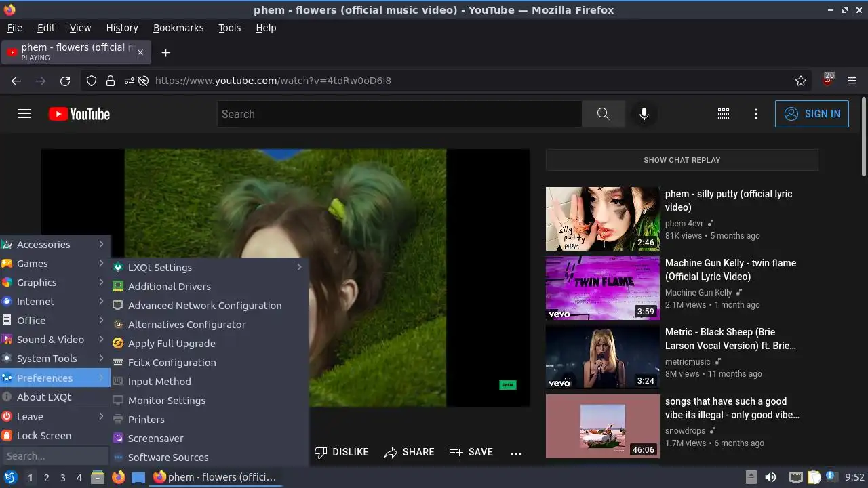Open the History menu
Image resolution: width=868 pixels, height=488 pixels.
[122, 28]
